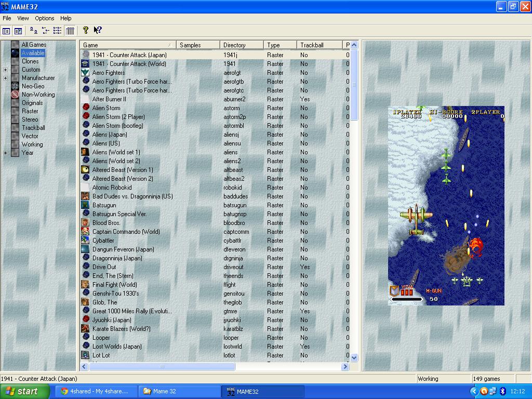Image resolution: width=532 pixels, height=399 pixels.
Task: Switch to list view toolbar icon
Action: pyautogui.click(x=57, y=31)
